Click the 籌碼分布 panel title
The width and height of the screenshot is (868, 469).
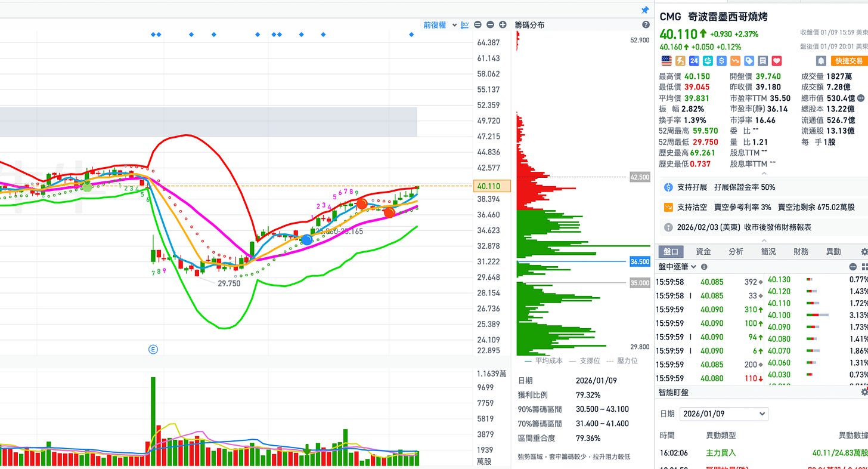[529, 25]
